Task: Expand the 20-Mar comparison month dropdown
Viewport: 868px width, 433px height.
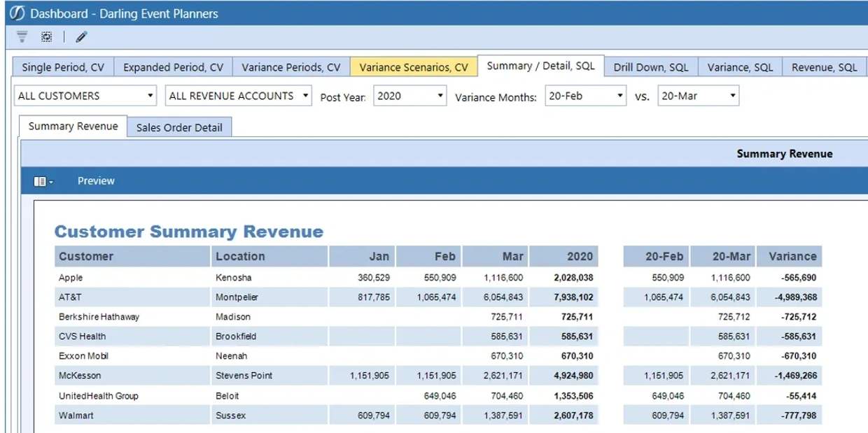Action: click(698, 97)
